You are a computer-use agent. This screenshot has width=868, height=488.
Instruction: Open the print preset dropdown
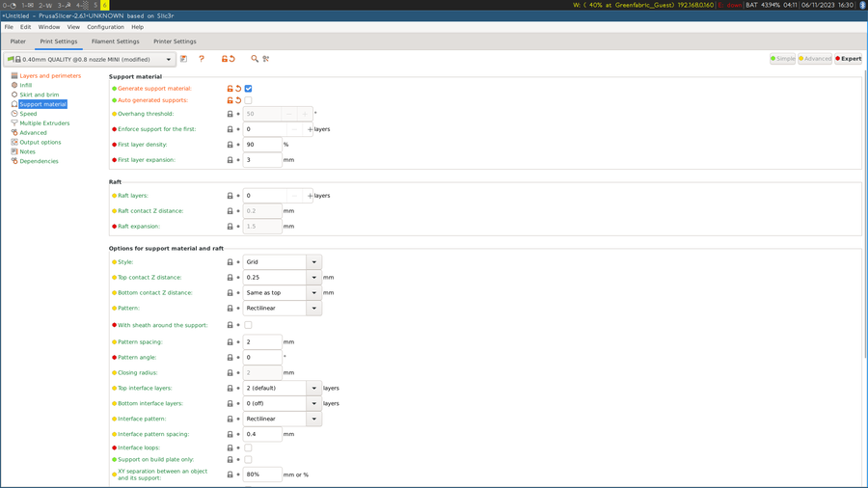coord(90,59)
